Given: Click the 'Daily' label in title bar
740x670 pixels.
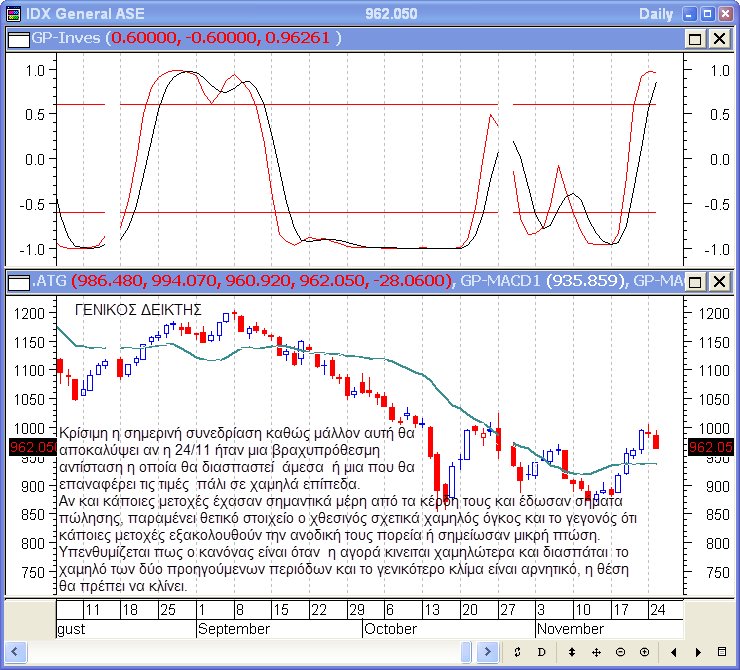Looking at the screenshot, I should (x=656, y=13).
